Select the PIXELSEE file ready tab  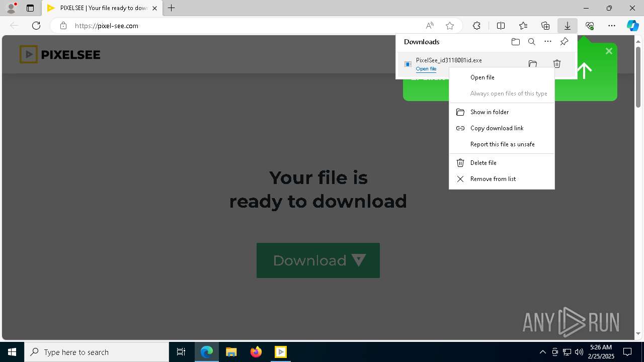coord(102,8)
